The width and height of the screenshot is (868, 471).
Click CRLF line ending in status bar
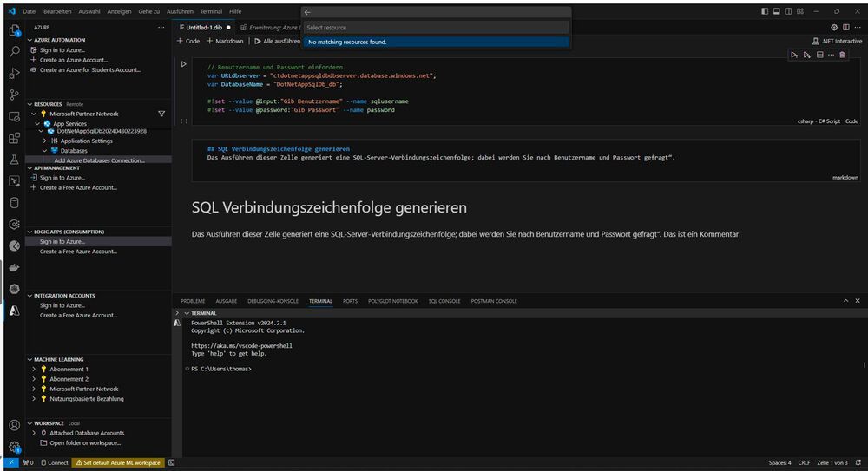coord(804,462)
